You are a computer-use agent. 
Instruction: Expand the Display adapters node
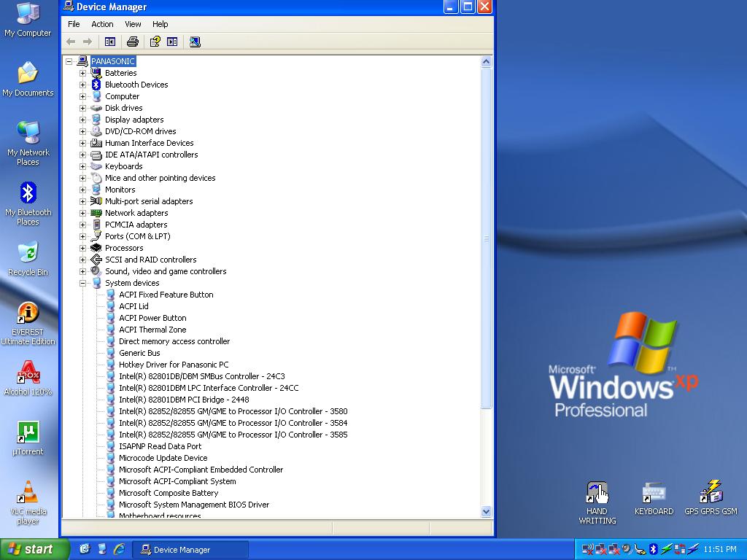(83, 120)
